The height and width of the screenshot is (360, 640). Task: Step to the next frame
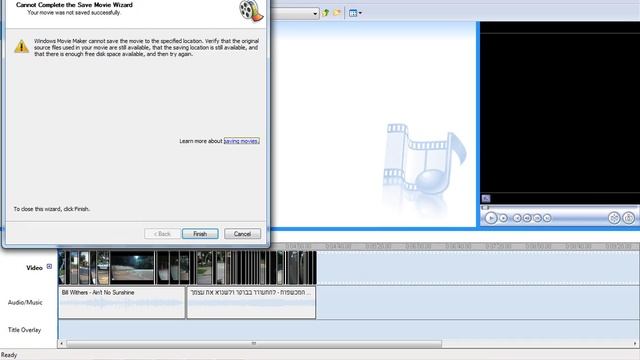point(537,218)
